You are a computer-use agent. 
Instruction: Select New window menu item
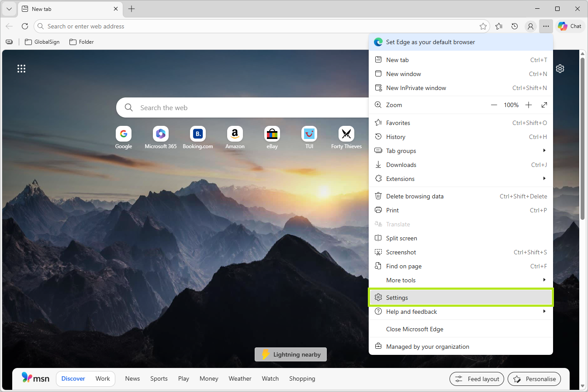461,74
